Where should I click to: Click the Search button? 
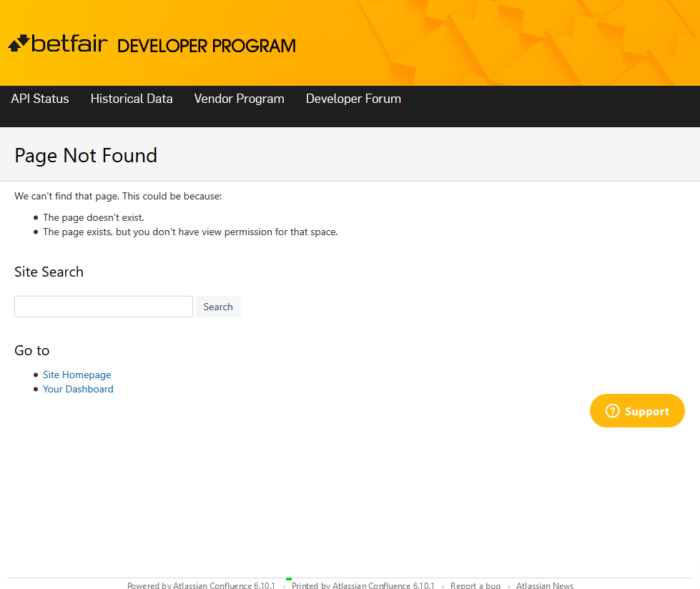coord(218,307)
